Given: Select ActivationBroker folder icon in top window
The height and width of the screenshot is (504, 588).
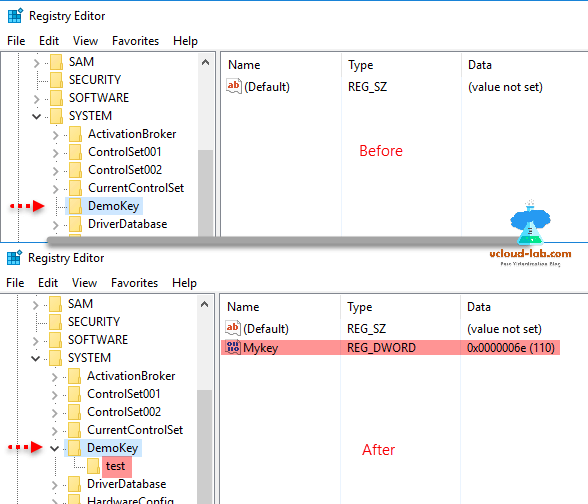Looking at the screenshot, I should 76,134.
